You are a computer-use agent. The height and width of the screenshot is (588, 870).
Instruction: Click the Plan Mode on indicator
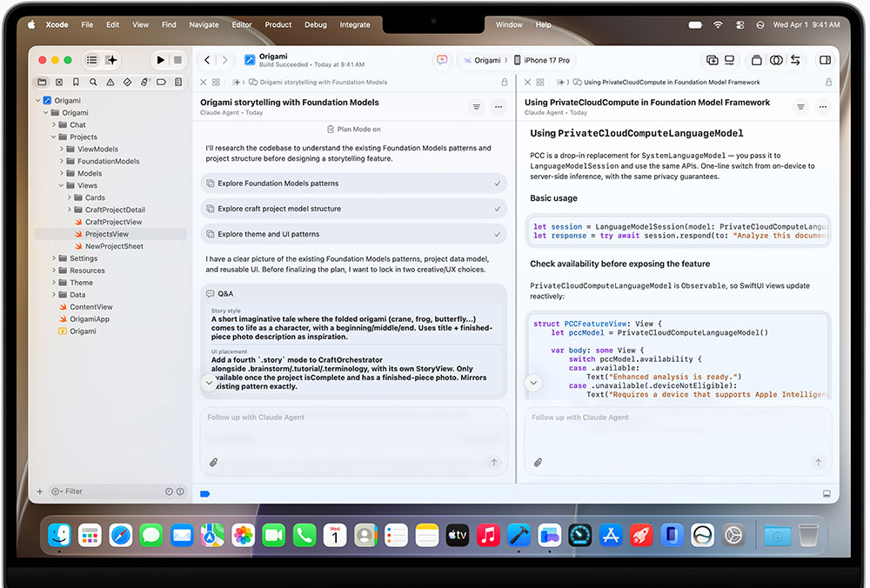(353, 130)
